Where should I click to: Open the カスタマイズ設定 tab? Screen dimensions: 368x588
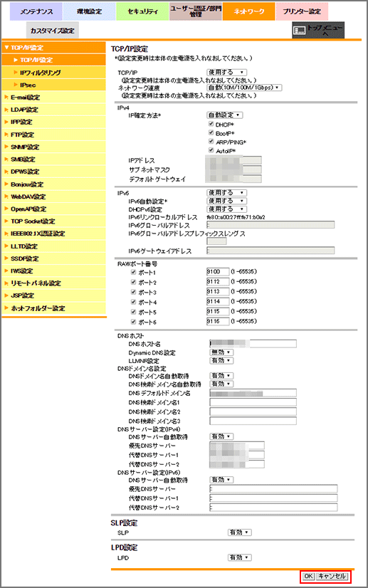tap(53, 31)
